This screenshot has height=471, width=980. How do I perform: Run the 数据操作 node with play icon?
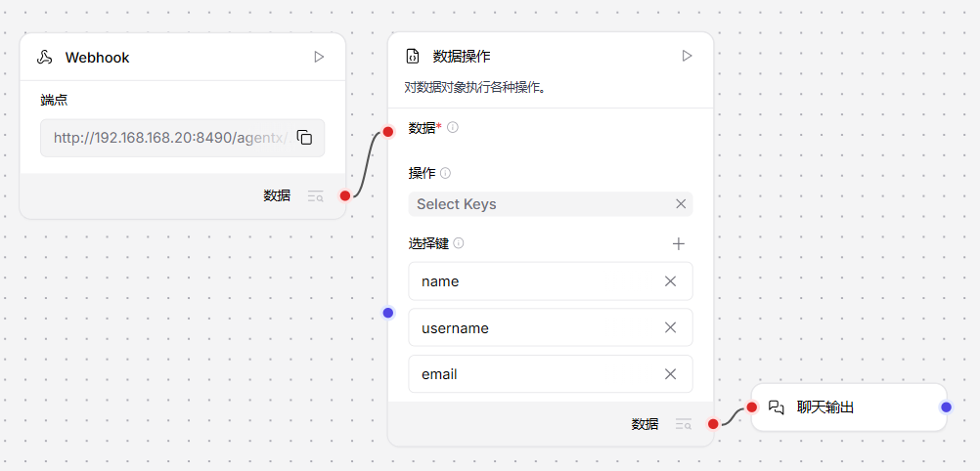[x=687, y=56]
